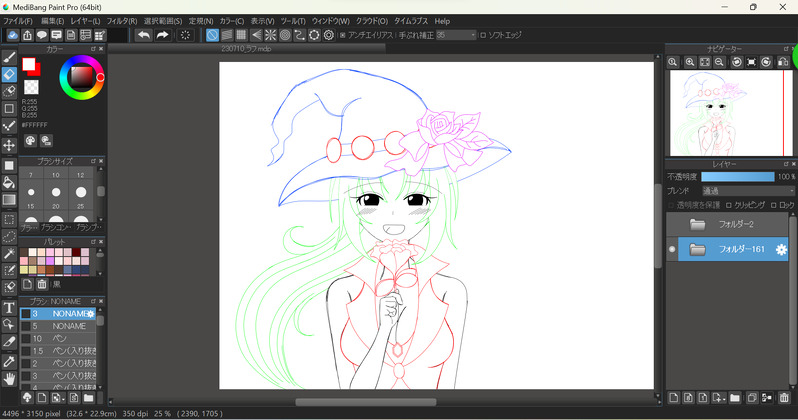
Task: Click the Redo arrow in toolbar
Action: pyautogui.click(x=162, y=35)
